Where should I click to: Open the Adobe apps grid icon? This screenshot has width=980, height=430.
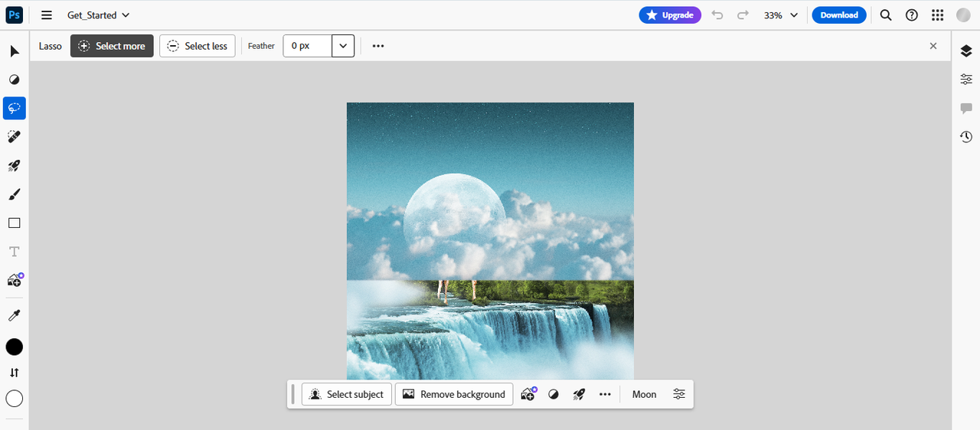[x=937, y=15]
